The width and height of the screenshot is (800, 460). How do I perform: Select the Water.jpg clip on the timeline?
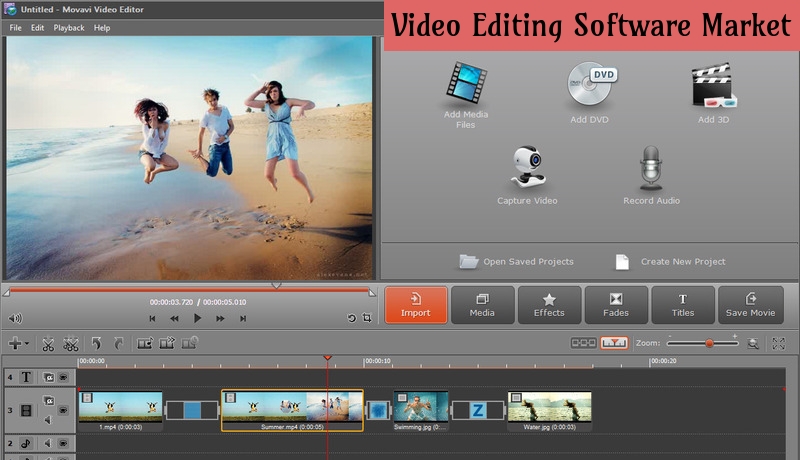click(x=549, y=411)
